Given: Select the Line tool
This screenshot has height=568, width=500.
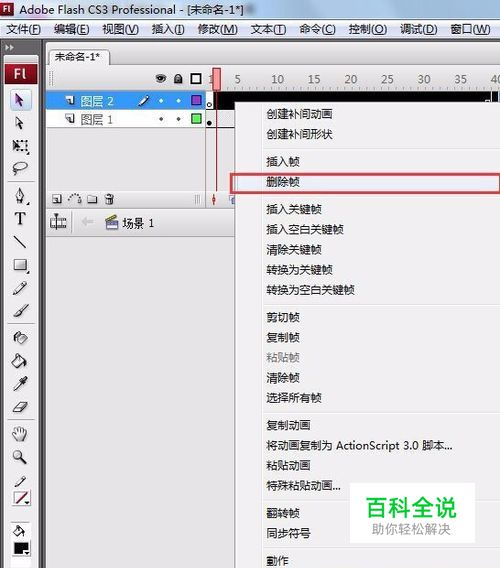Looking at the screenshot, I should [x=20, y=242].
